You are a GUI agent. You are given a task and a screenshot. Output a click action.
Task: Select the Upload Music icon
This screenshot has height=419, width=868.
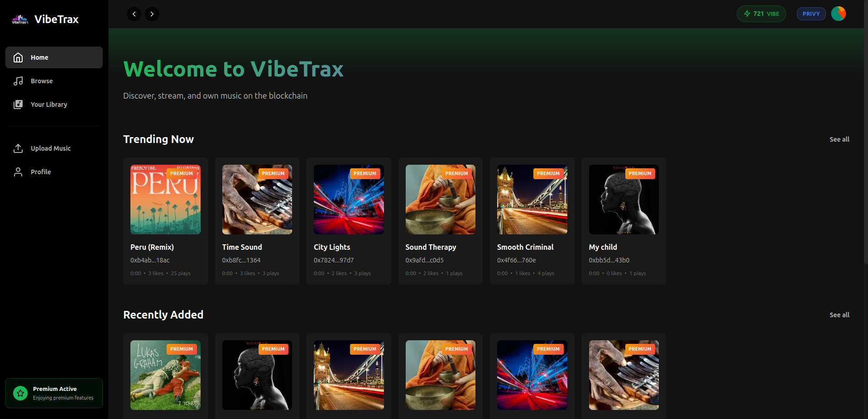point(18,148)
